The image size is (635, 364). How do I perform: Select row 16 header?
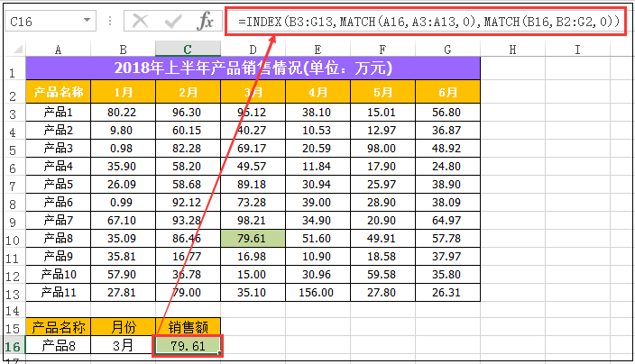pos(13,347)
